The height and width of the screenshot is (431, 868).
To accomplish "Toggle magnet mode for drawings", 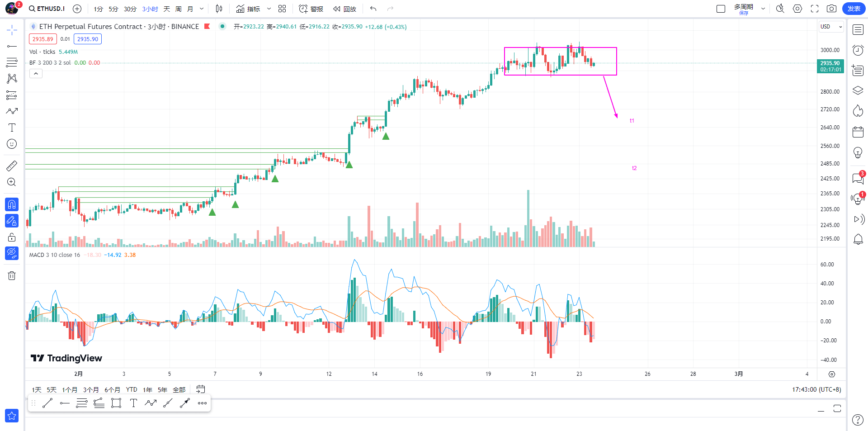I will pos(12,204).
